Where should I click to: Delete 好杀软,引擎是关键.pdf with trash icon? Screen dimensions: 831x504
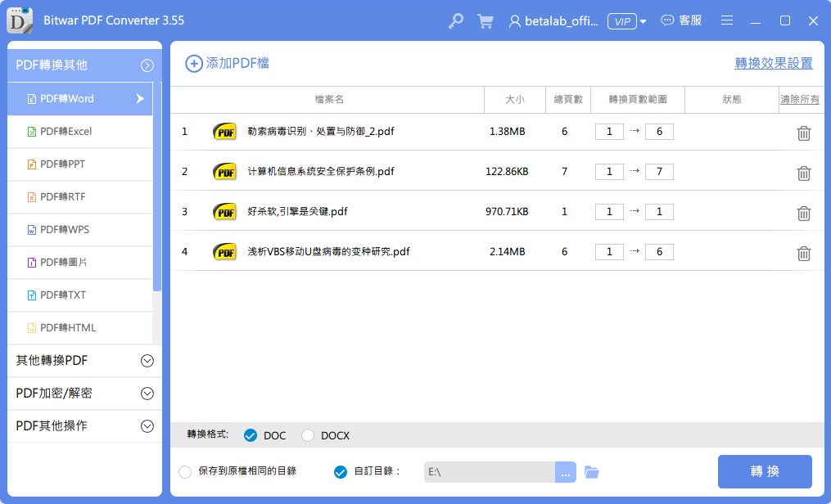(x=803, y=214)
